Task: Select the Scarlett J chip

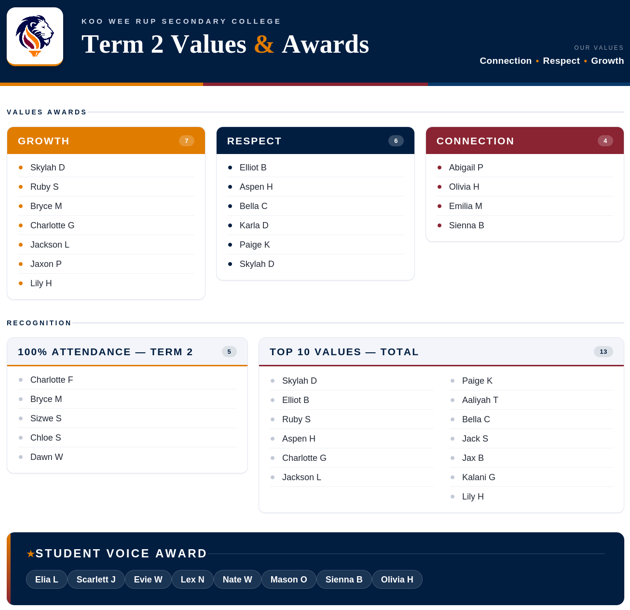Action: (x=96, y=579)
